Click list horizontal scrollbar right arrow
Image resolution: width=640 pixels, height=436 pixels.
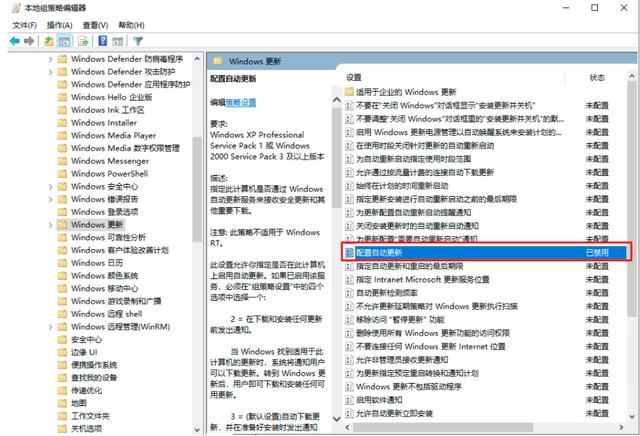point(621,427)
